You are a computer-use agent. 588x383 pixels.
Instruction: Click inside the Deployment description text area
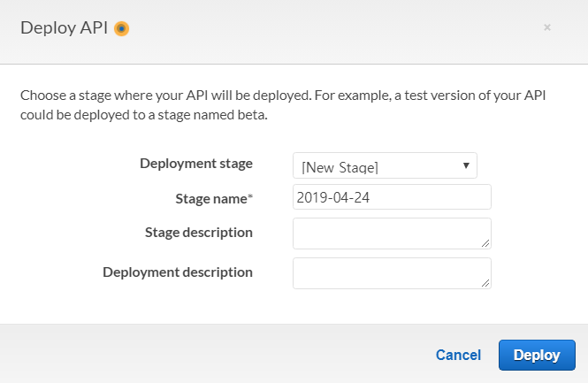[390, 272]
